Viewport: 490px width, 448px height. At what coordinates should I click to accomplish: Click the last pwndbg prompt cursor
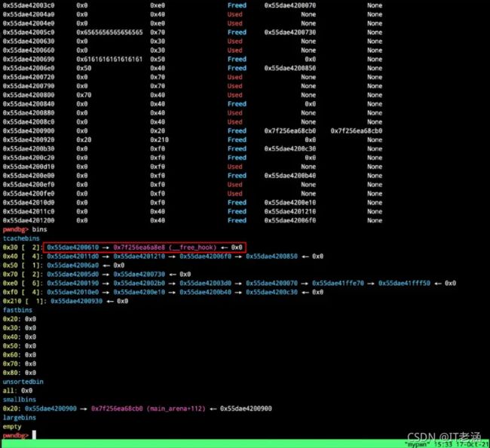tap(34, 435)
